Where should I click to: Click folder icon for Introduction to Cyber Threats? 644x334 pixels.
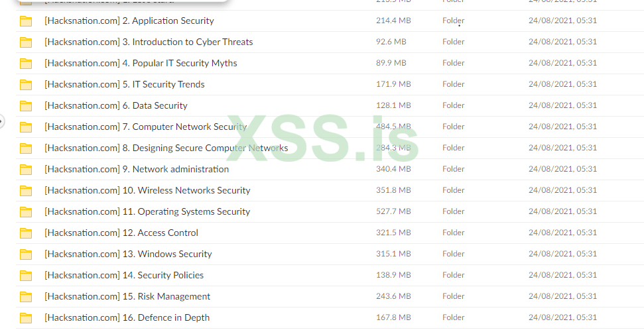coord(26,42)
